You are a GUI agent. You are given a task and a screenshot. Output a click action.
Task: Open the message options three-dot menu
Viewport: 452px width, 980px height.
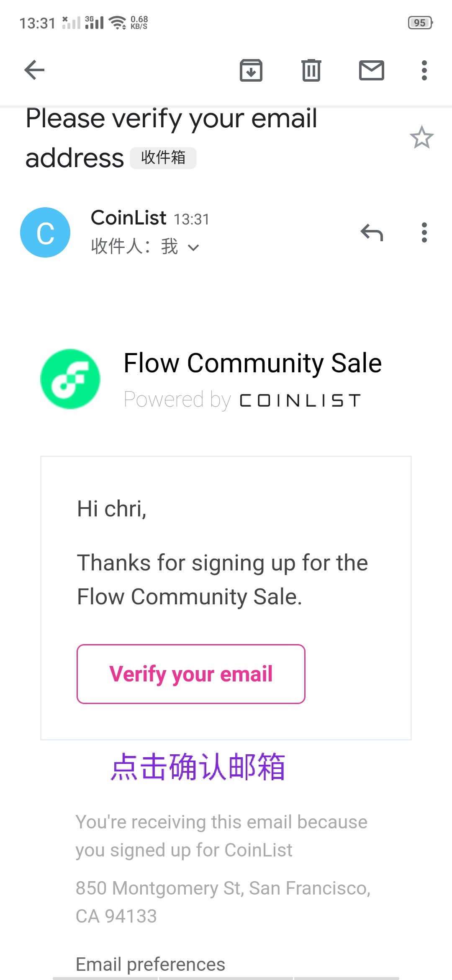[x=424, y=232]
